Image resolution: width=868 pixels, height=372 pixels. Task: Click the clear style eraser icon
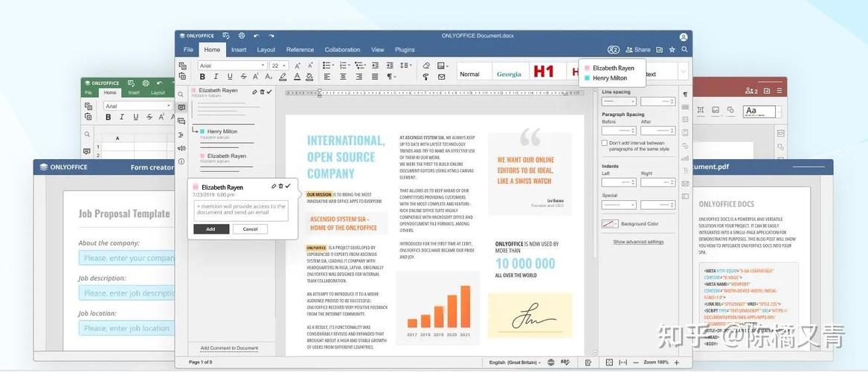pos(426,65)
